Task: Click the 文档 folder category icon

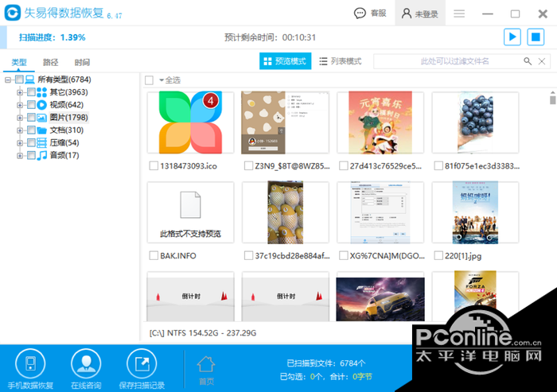Action: click(x=42, y=130)
